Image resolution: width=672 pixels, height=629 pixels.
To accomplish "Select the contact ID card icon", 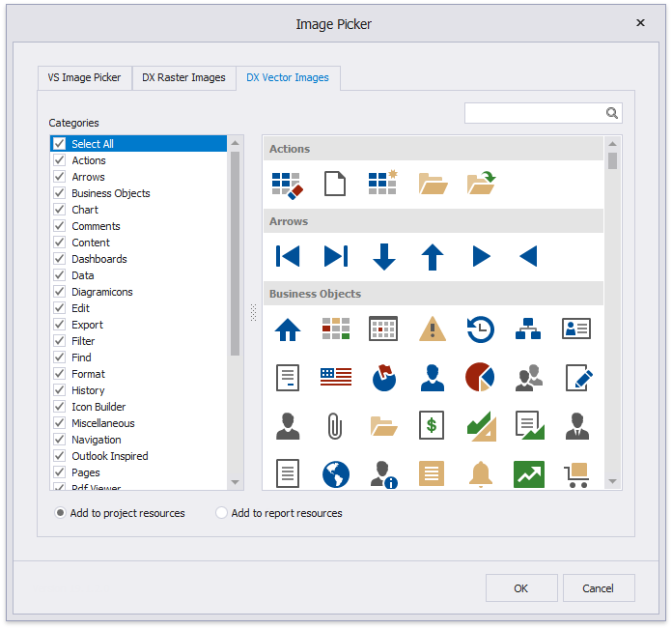I will point(576,329).
